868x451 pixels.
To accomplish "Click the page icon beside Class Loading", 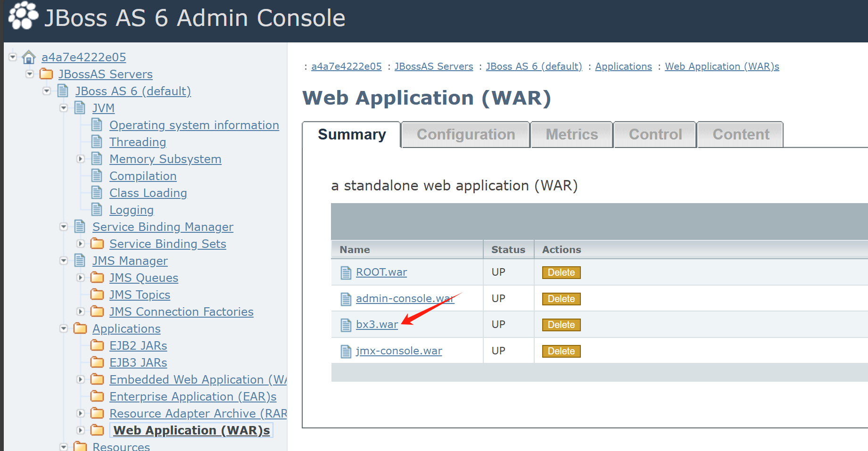I will pos(97,193).
